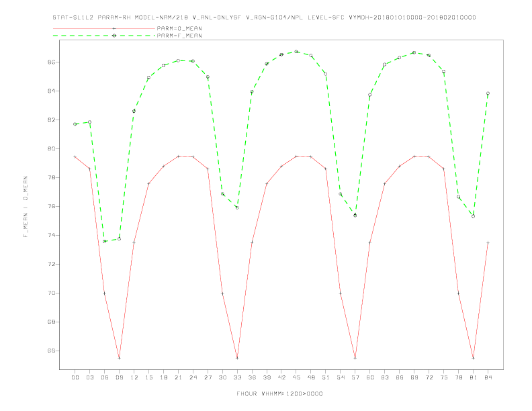532x411 pixels.
Task: Click the y-axis tick label 70
Action: (51, 293)
